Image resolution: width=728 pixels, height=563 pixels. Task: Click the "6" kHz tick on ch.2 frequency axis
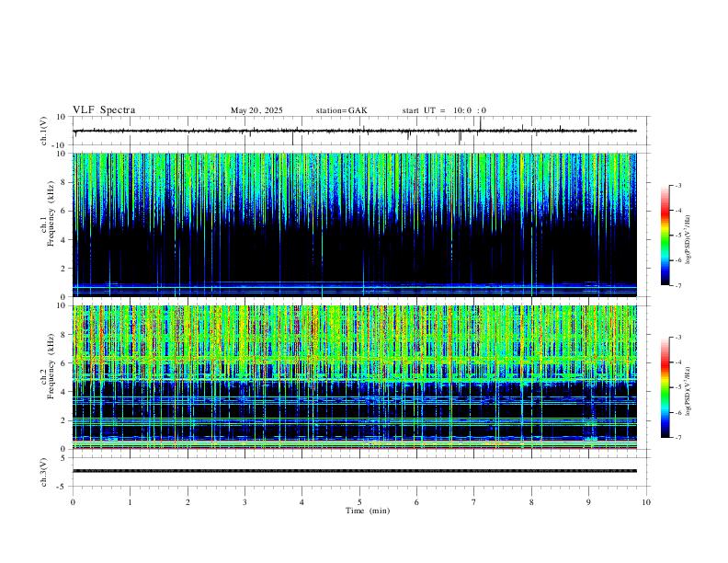[64, 362]
